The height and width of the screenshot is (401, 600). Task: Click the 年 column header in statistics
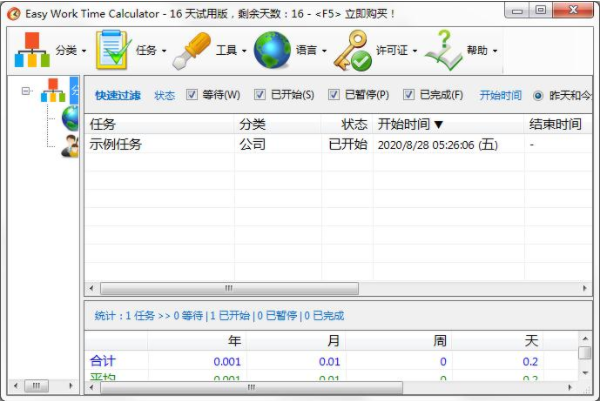pyautogui.click(x=234, y=341)
